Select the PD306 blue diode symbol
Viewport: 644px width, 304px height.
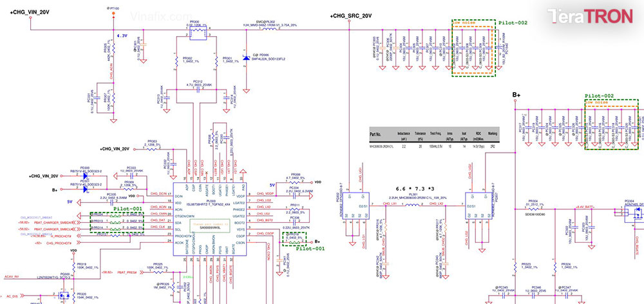[246, 57]
